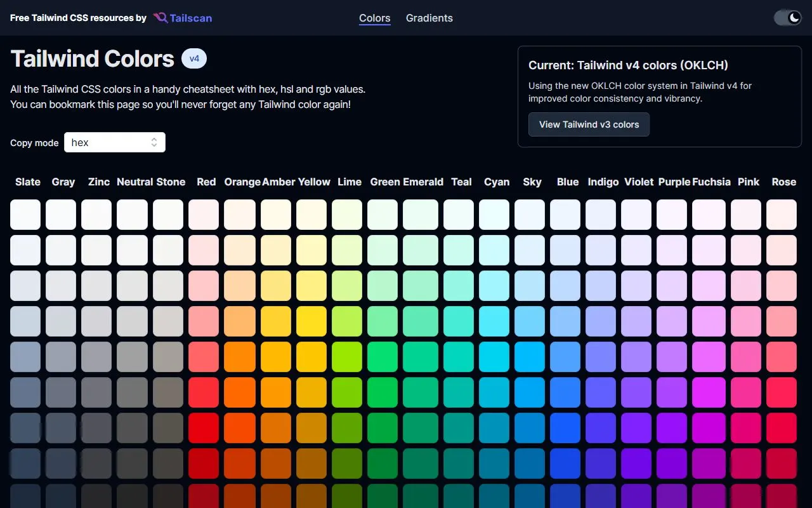Click the Purple column header
This screenshot has height=508, width=812.
674,182
